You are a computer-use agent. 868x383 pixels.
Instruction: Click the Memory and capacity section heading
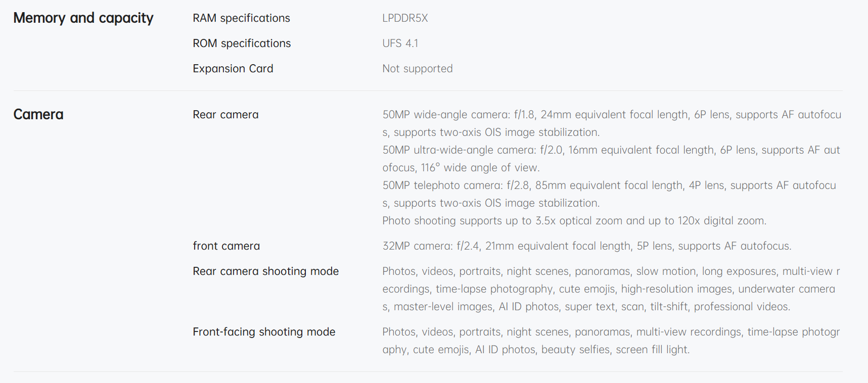tap(83, 18)
